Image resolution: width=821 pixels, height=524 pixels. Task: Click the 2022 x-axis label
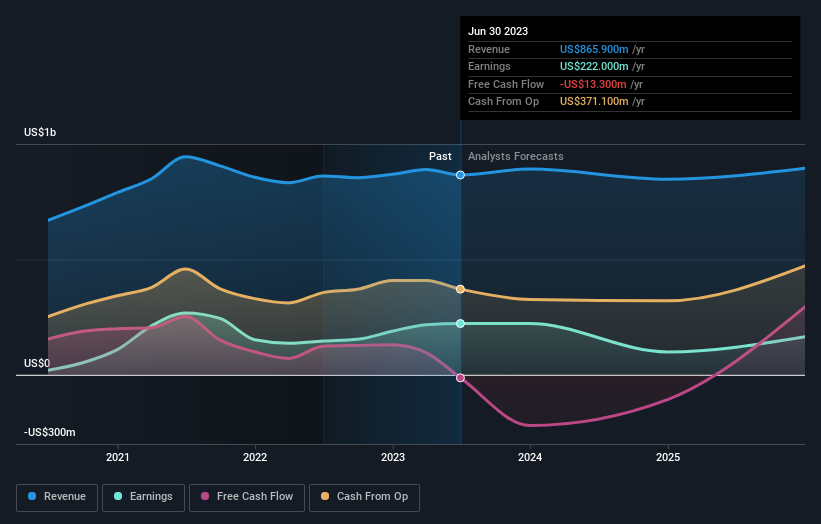tap(255, 457)
